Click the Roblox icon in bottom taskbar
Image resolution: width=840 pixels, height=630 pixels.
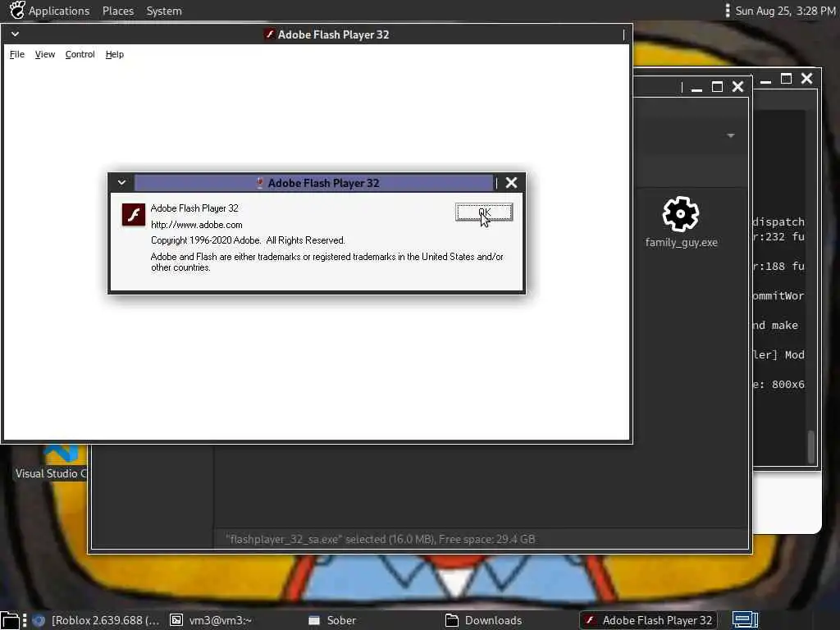point(39,620)
